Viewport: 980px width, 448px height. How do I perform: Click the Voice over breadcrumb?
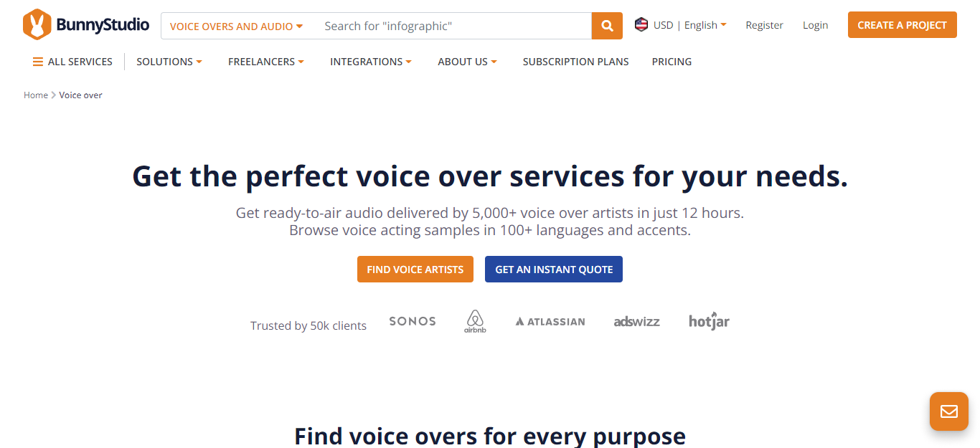tap(80, 95)
